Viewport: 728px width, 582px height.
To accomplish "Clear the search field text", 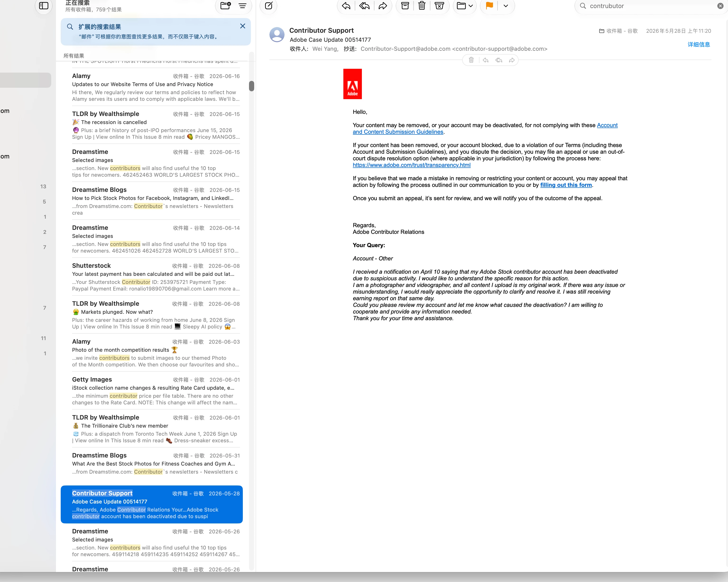I will click(x=720, y=6).
